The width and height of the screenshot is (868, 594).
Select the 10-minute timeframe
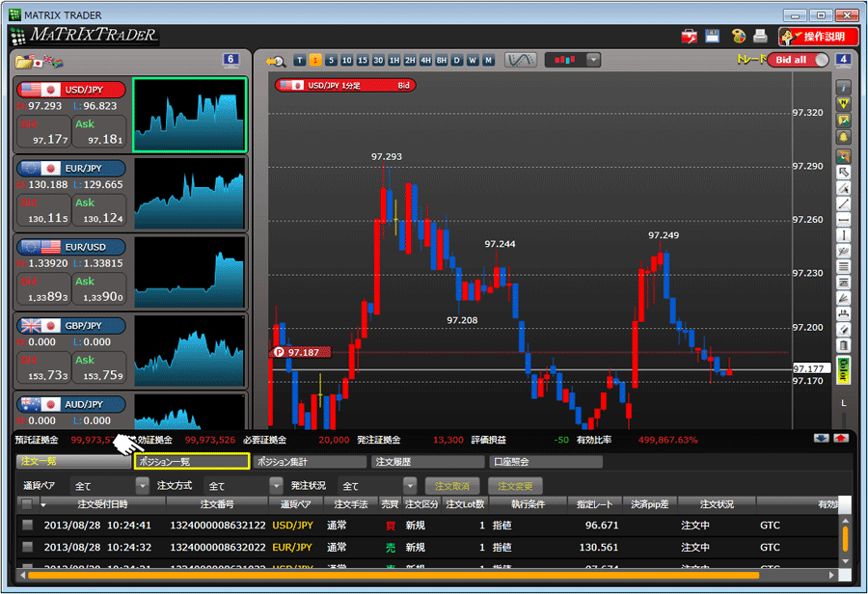(x=346, y=61)
